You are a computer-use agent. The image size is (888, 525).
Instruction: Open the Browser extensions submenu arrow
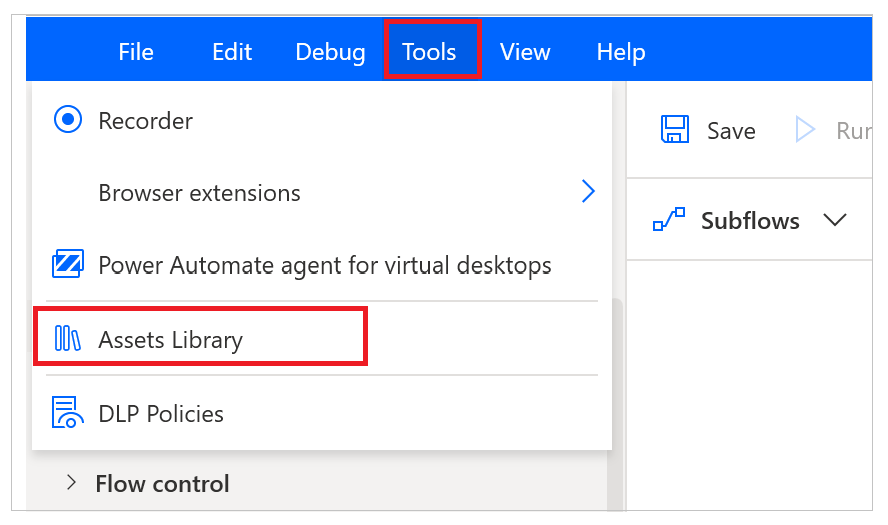588,192
